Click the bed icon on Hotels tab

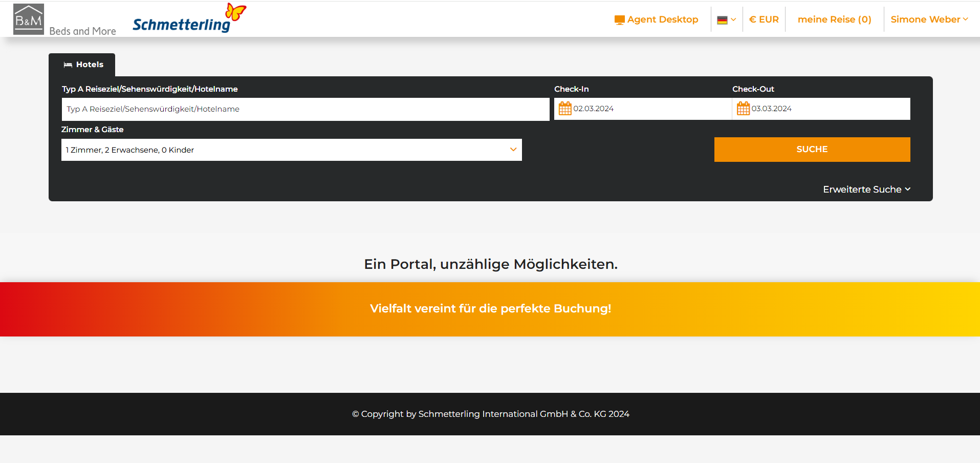pos(68,65)
